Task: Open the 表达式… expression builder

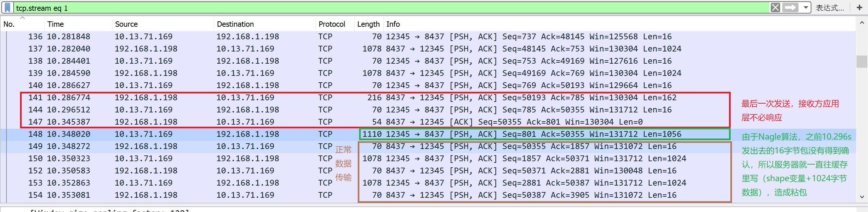Action: click(829, 8)
